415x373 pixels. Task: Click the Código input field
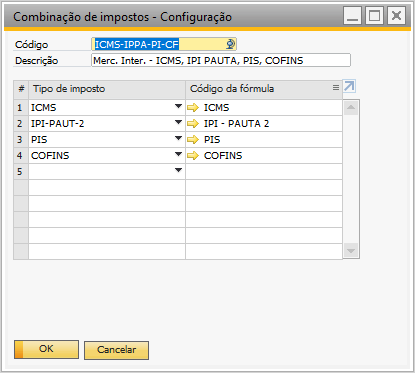164,44
